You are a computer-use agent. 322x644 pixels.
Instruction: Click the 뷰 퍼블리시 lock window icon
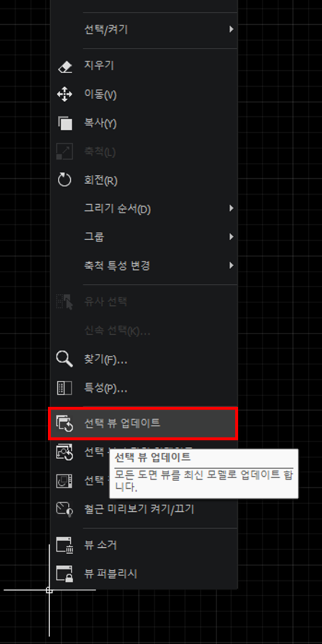click(64, 574)
